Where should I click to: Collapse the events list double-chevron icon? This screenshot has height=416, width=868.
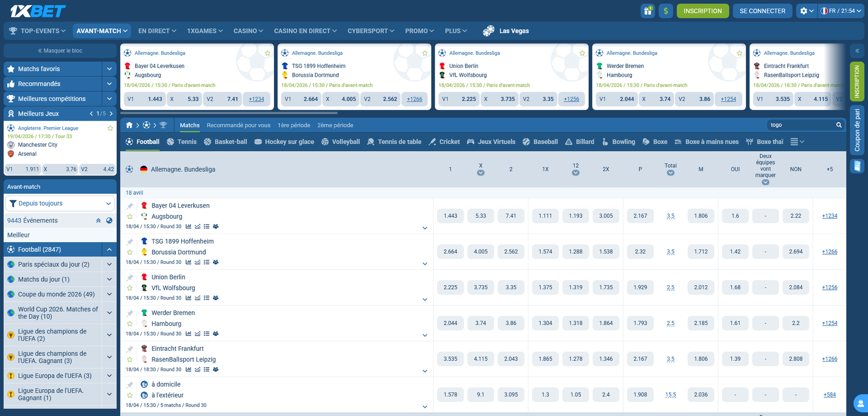click(98, 220)
